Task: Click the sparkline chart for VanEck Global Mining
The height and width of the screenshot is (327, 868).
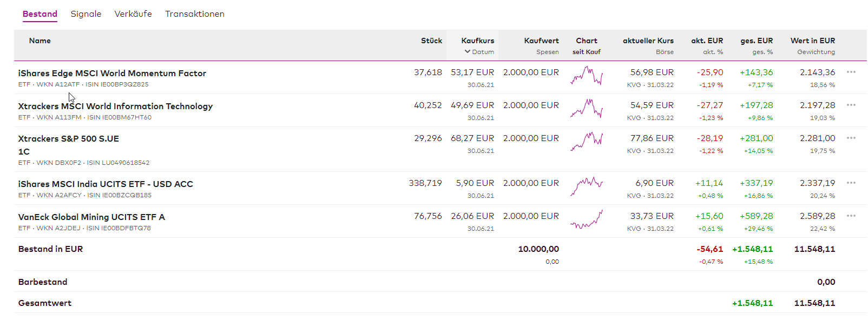Action: click(x=587, y=220)
